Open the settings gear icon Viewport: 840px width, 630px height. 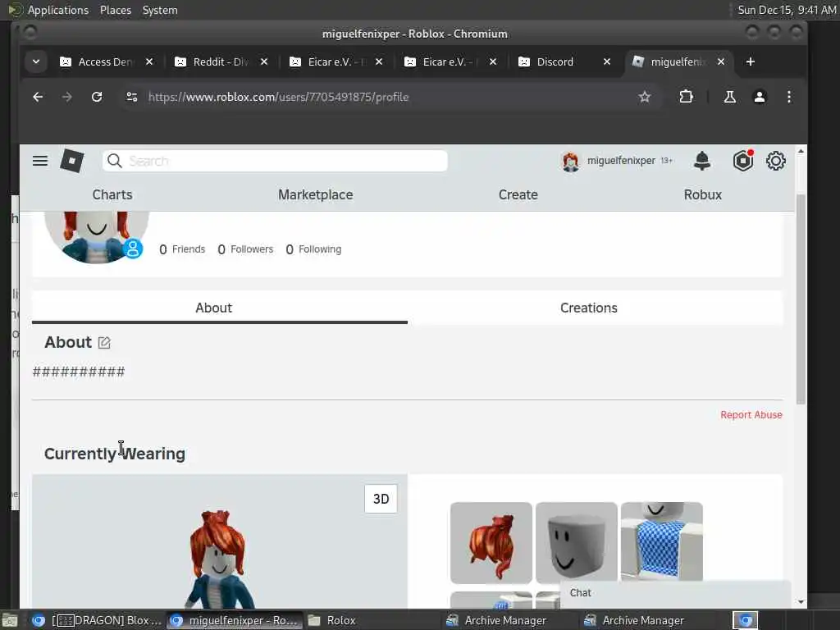pos(776,161)
